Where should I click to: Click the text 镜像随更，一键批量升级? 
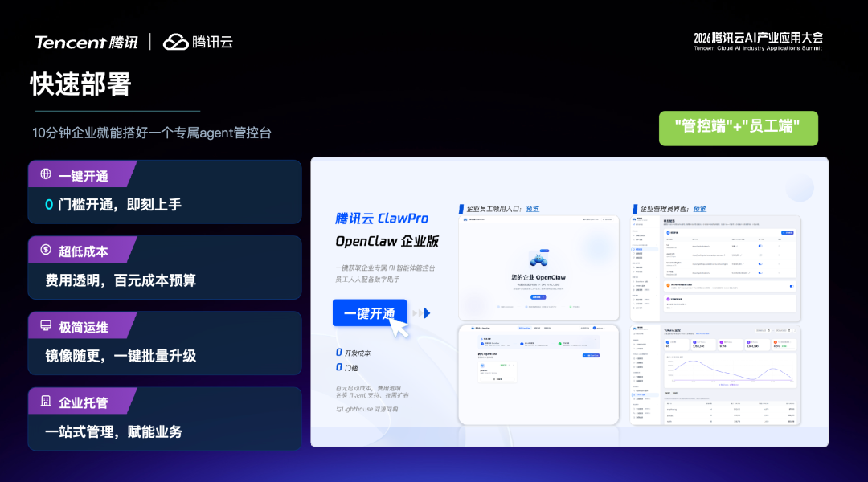coord(121,356)
